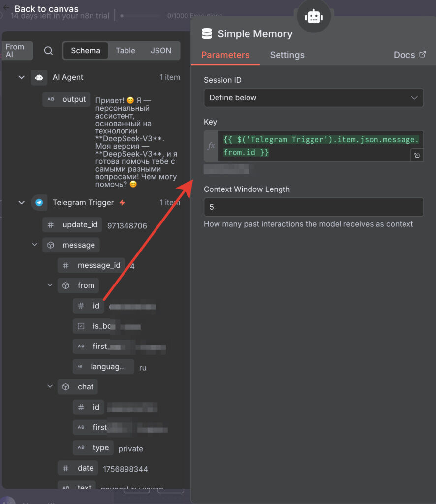Click the Telegram Trigger node icon
Viewport: 436px width, 504px height.
39,203
